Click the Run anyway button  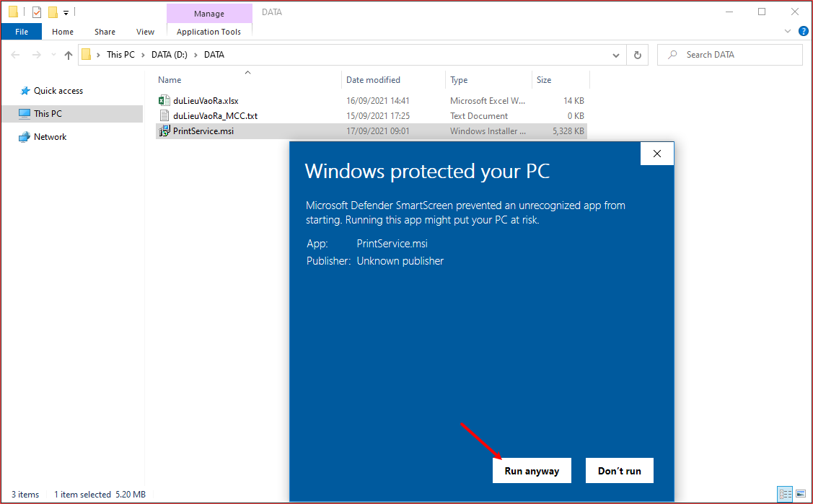pyautogui.click(x=532, y=471)
